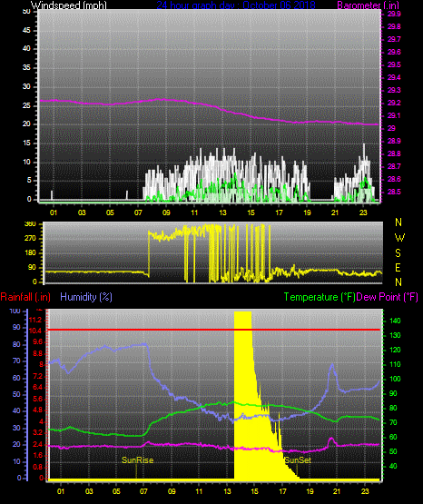
Task: Click the SunRise marker label
Action: [137, 460]
